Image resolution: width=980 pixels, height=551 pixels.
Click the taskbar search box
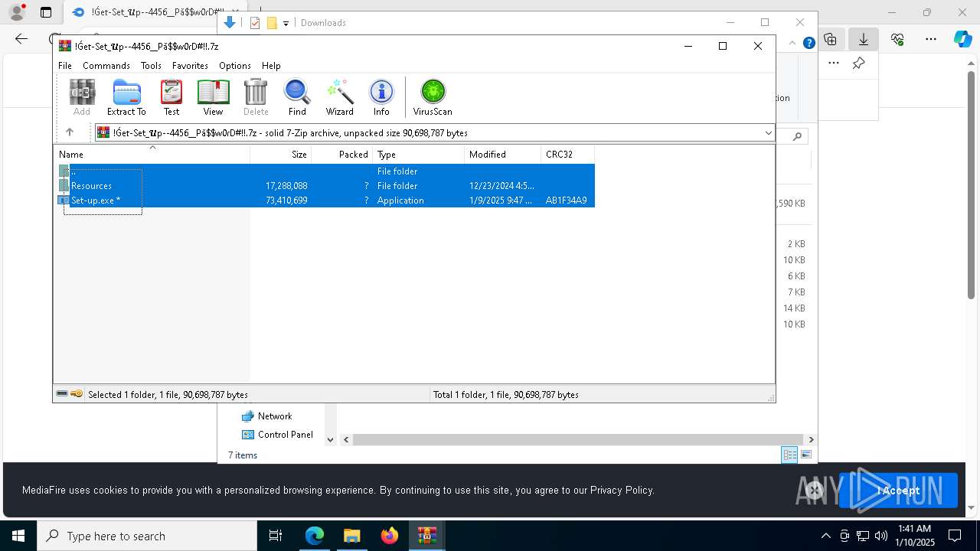[147, 536]
